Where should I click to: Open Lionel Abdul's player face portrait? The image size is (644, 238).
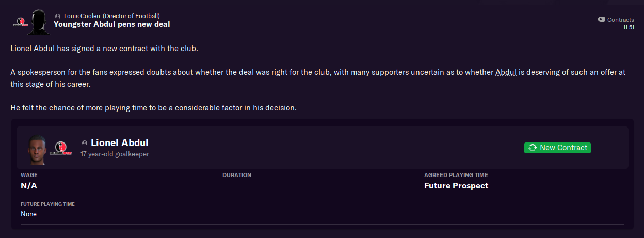click(36, 150)
